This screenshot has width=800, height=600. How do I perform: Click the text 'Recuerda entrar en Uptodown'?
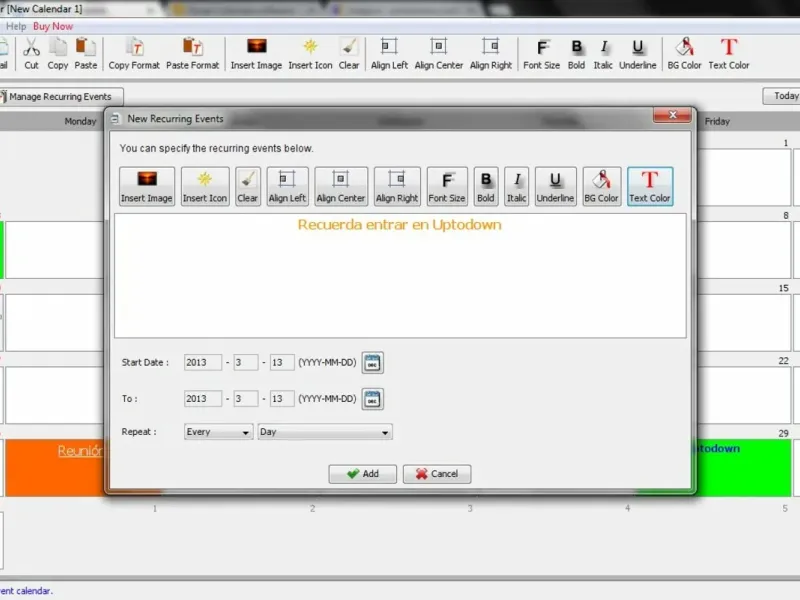pyautogui.click(x=399, y=225)
